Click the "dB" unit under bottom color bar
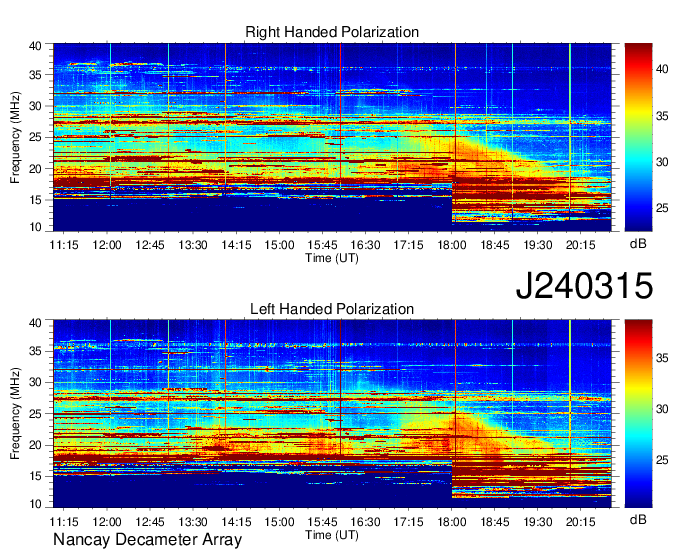This screenshot has width=680, height=552. tap(638, 519)
